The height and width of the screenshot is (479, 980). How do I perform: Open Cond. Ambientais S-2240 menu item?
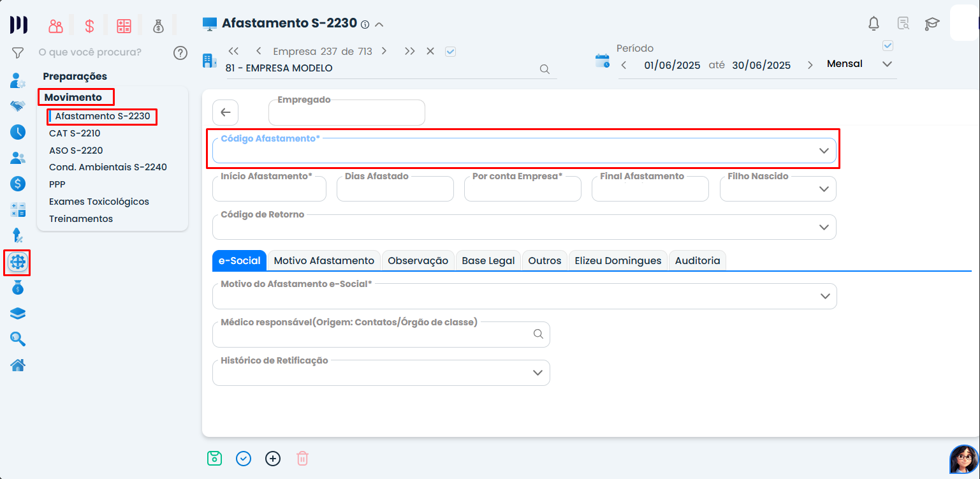(108, 167)
